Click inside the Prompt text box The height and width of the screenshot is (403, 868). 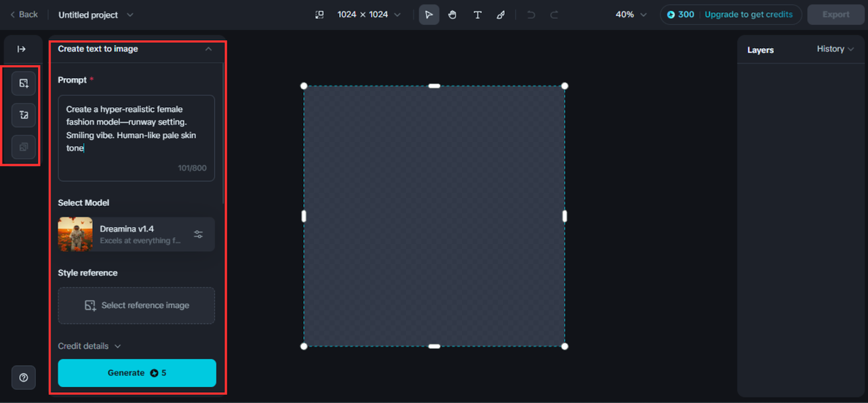click(x=136, y=138)
